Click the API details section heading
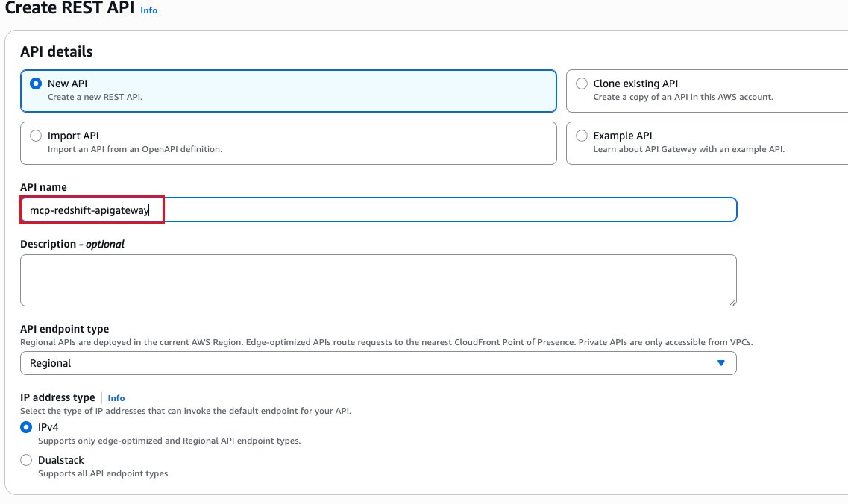This screenshot has height=504, width=848. [56, 52]
